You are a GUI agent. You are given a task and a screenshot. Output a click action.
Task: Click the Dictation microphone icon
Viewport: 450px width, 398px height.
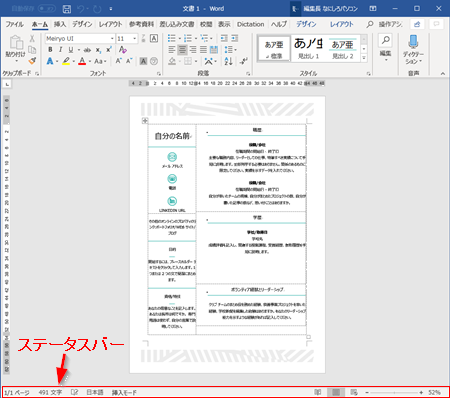pyautogui.click(x=413, y=42)
